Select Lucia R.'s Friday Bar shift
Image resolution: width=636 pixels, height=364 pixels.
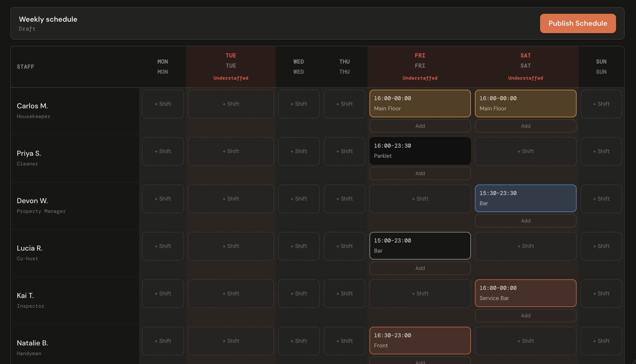420,245
